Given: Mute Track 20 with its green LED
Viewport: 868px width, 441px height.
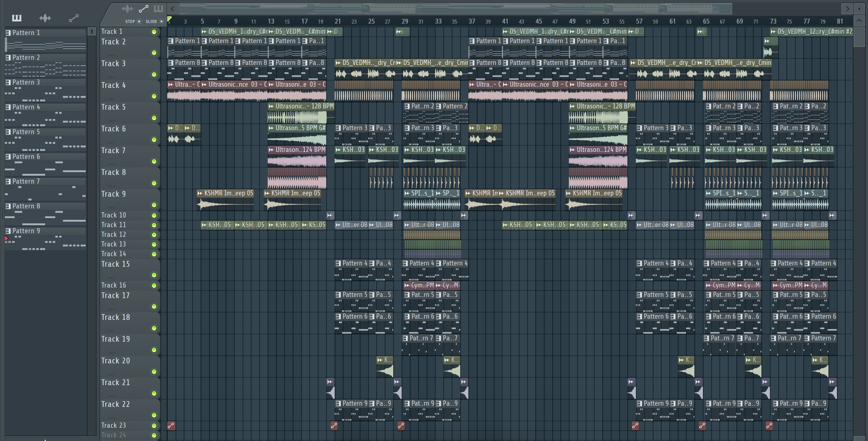Looking at the screenshot, I should click(154, 372).
